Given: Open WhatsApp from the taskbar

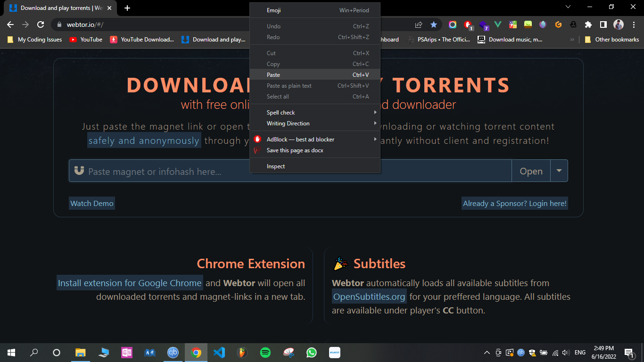Looking at the screenshot, I should 312,353.
